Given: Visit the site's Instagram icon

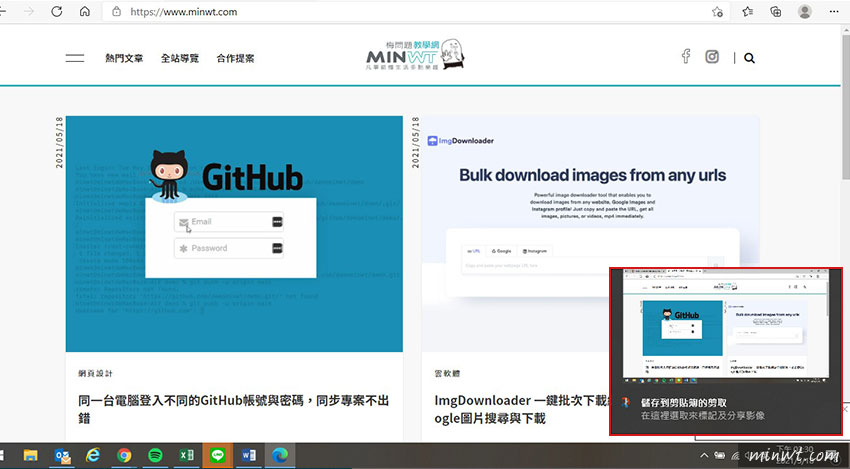Looking at the screenshot, I should (712, 56).
